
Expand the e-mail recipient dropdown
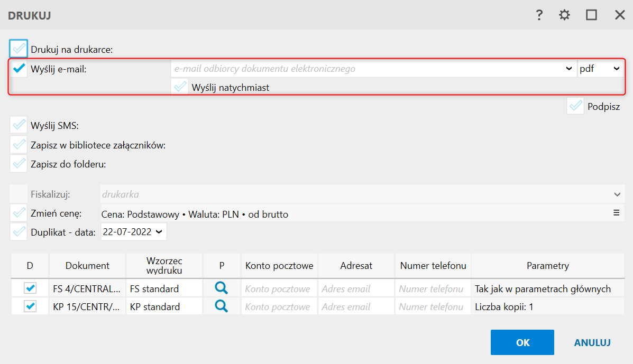click(x=568, y=69)
